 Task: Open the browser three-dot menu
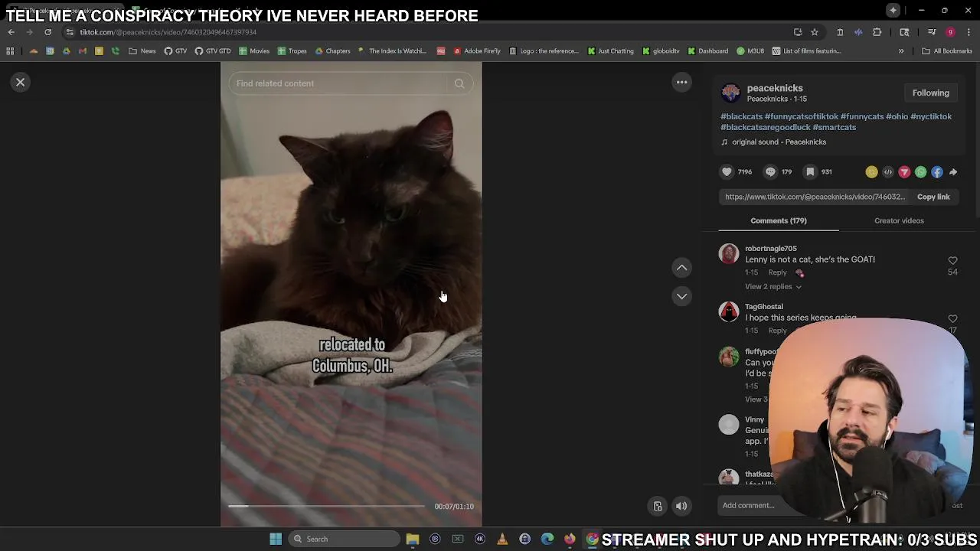[969, 32]
